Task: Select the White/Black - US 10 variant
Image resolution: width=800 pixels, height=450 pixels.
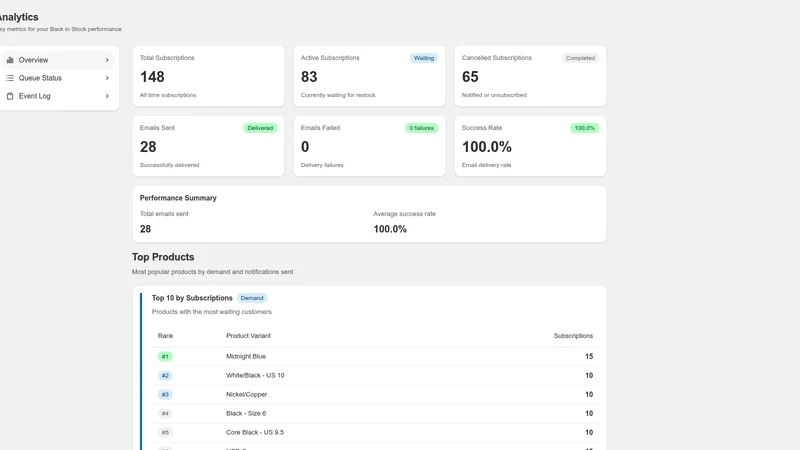Action: click(255, 376)
